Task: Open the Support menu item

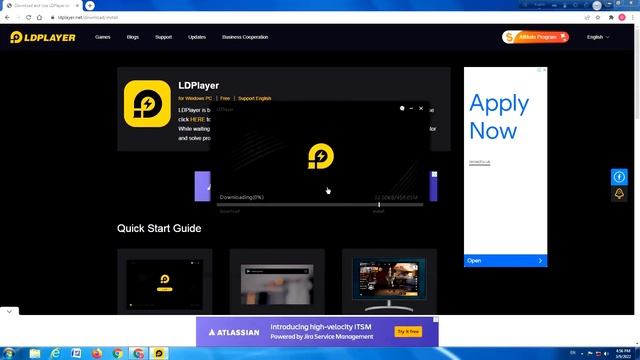Action: tap(163, 37)
